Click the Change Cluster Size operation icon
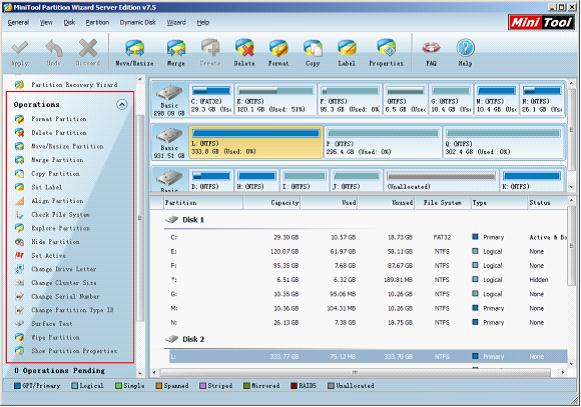This screenshot has width=581, height=407. coord(19,283)
